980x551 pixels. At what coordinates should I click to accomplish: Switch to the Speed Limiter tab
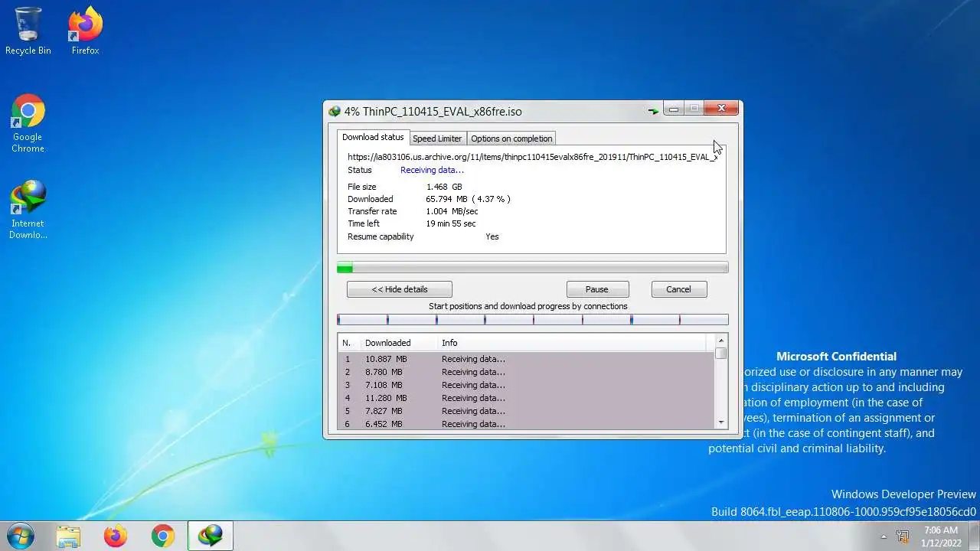437,139
